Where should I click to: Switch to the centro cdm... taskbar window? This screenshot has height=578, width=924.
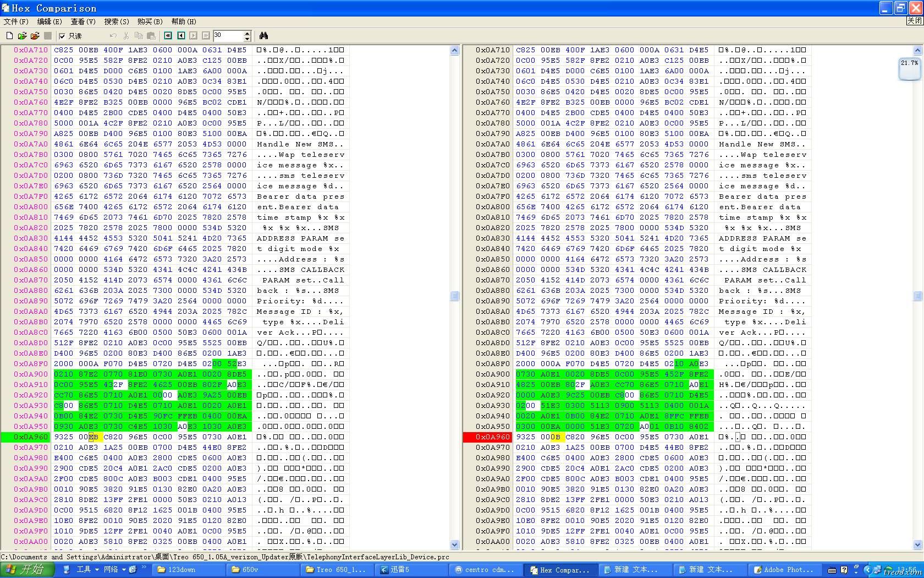point(487,570)
